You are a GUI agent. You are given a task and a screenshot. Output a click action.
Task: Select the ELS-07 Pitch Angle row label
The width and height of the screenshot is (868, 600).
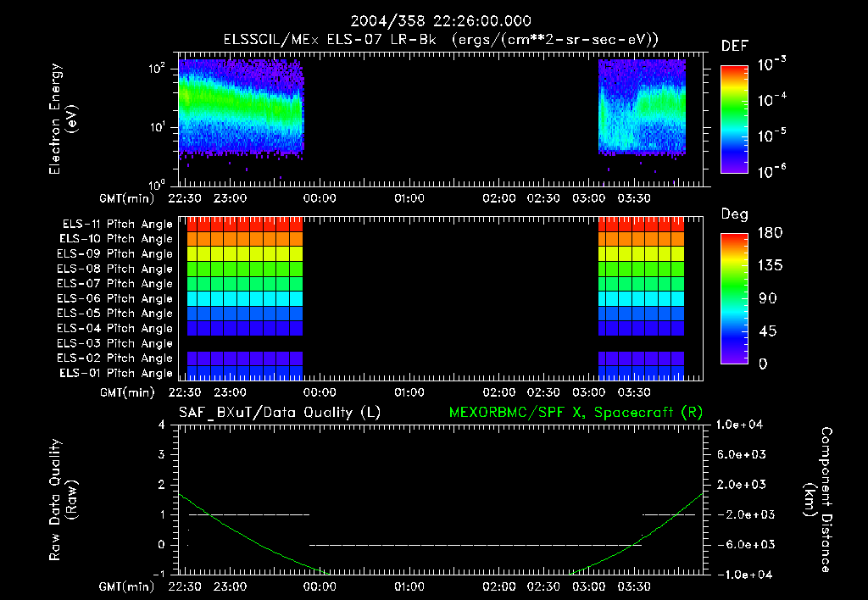click(x=115, y=283)
